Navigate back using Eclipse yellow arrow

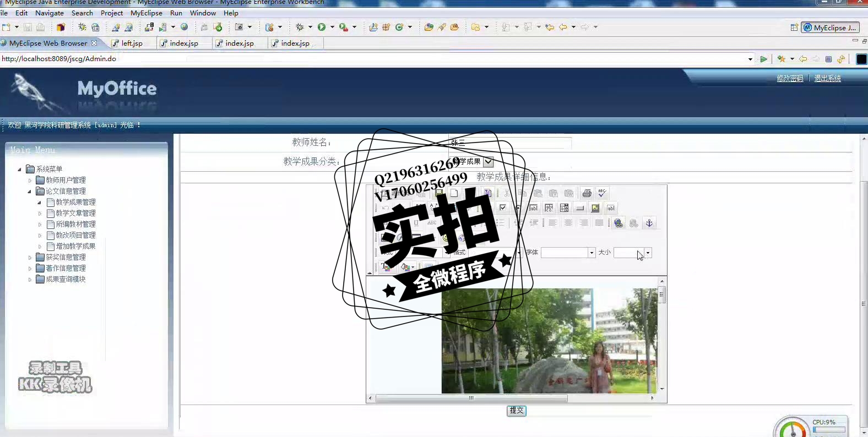click(563, 27)
